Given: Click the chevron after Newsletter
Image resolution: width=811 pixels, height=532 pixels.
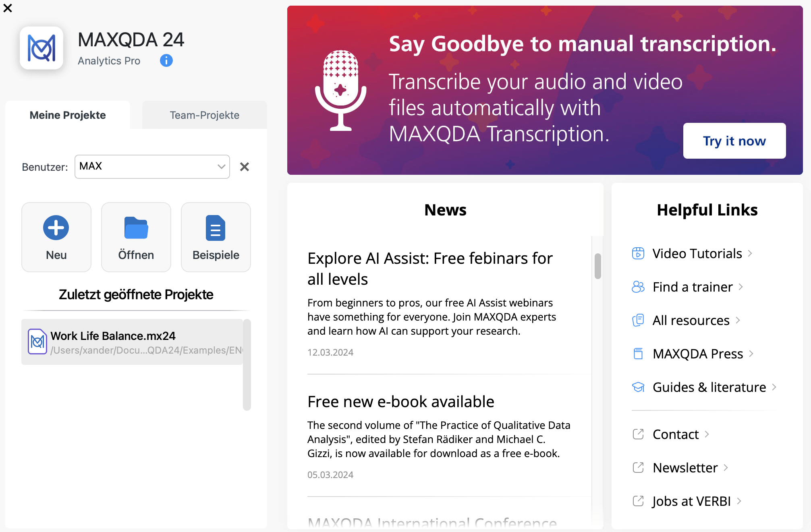Looking at the screenshot, I should pos(726,468).
